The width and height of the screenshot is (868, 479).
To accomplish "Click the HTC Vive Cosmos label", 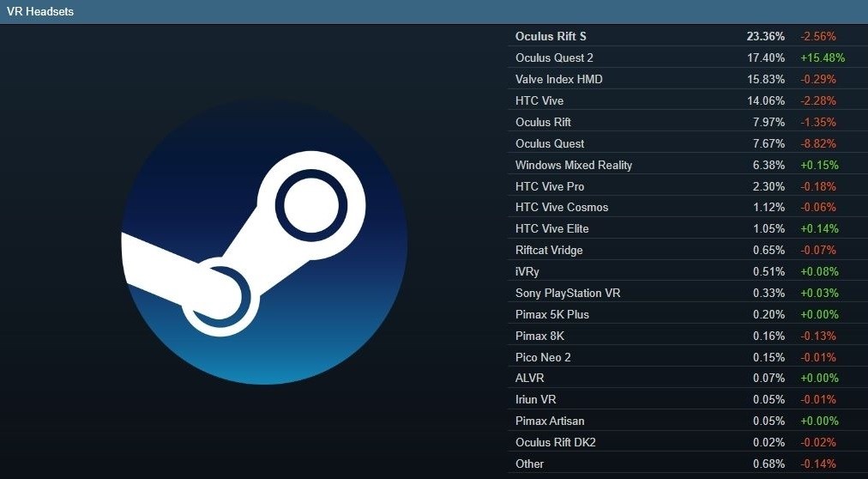I will tap(561, 208).
